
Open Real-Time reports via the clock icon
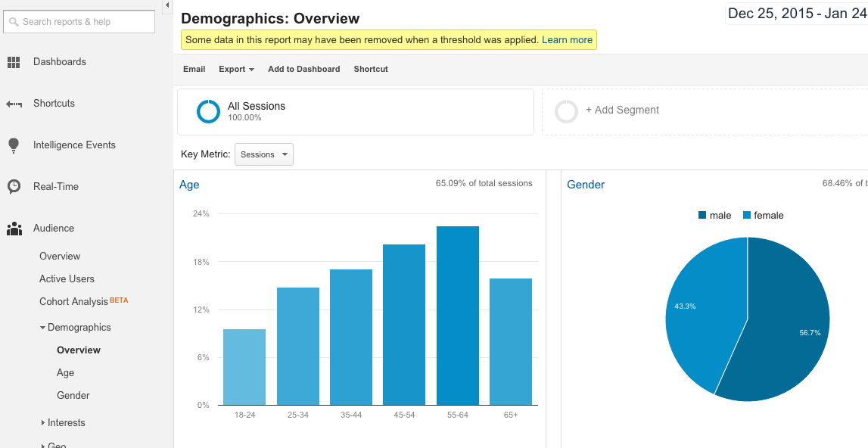(x=14, y=186)
